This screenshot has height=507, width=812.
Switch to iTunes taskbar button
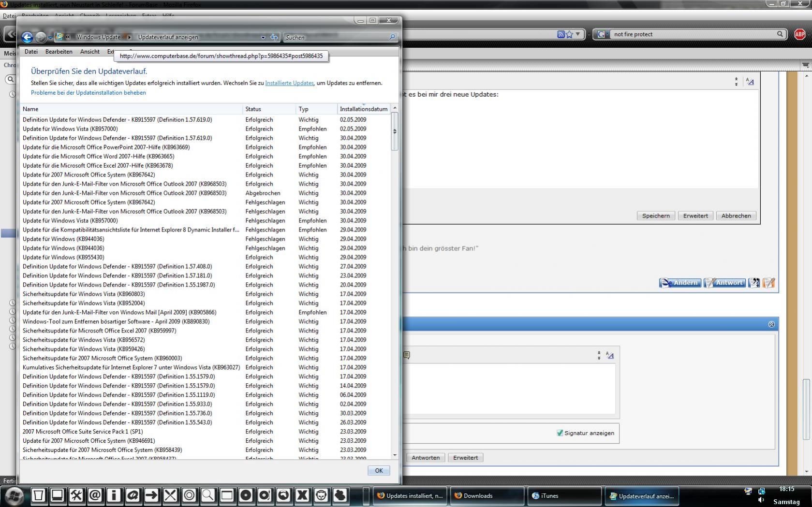pyautogui.click(x=563, y=496)
